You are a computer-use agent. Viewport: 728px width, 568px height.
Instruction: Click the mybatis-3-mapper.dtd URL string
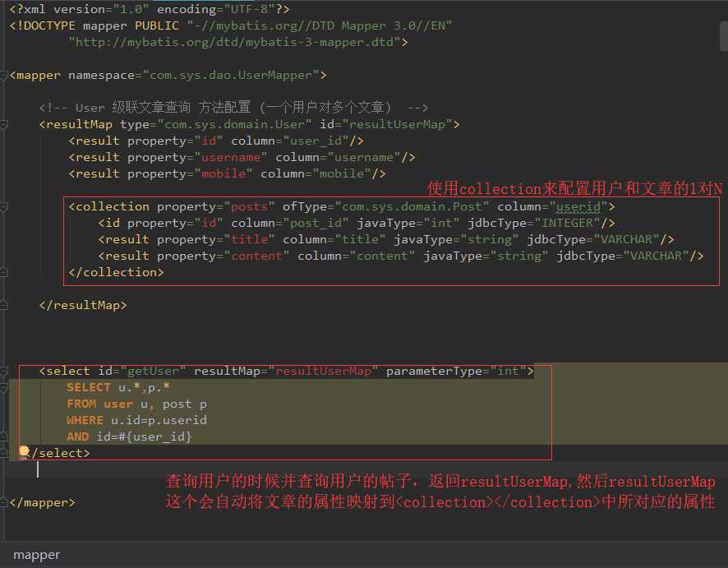click(234, 42)
